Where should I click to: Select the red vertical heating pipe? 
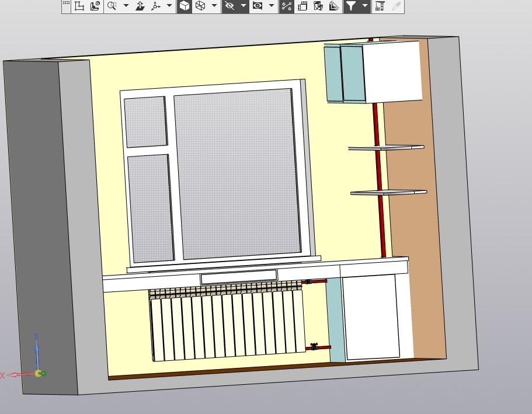379,169
